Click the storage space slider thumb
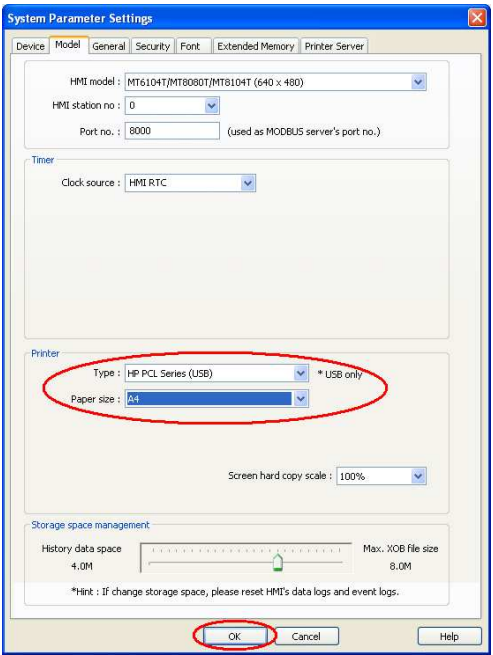 (x=277, y=562)
